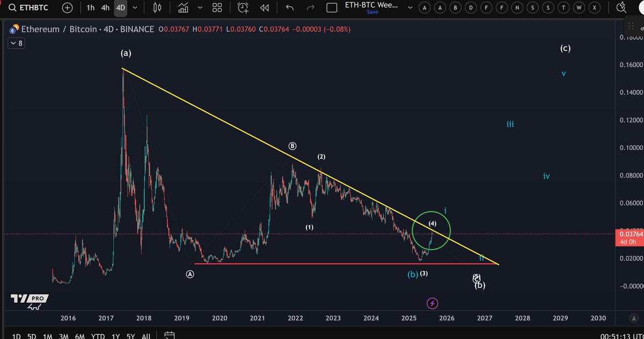This screenshot has height=339, width=644.
Task: Open the candlestick chart type menu
Action: [x=157, y=8]
